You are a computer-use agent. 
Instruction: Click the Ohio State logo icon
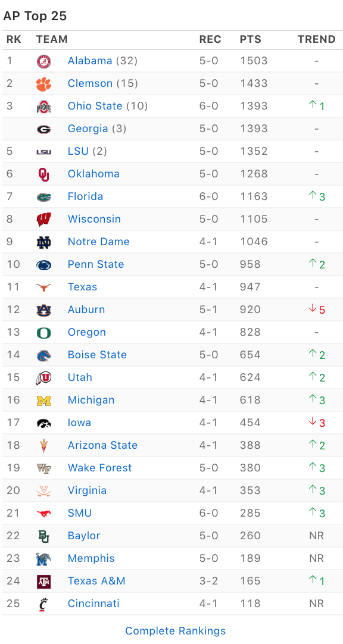43,106
